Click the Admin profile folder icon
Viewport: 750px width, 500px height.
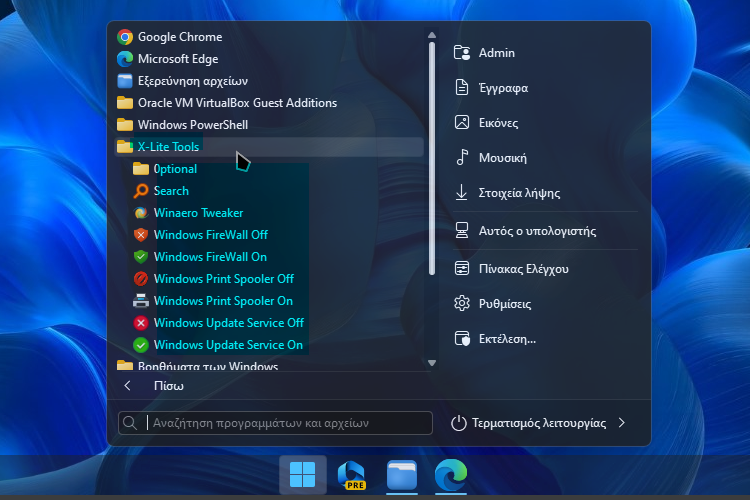(x=462, y=53)
